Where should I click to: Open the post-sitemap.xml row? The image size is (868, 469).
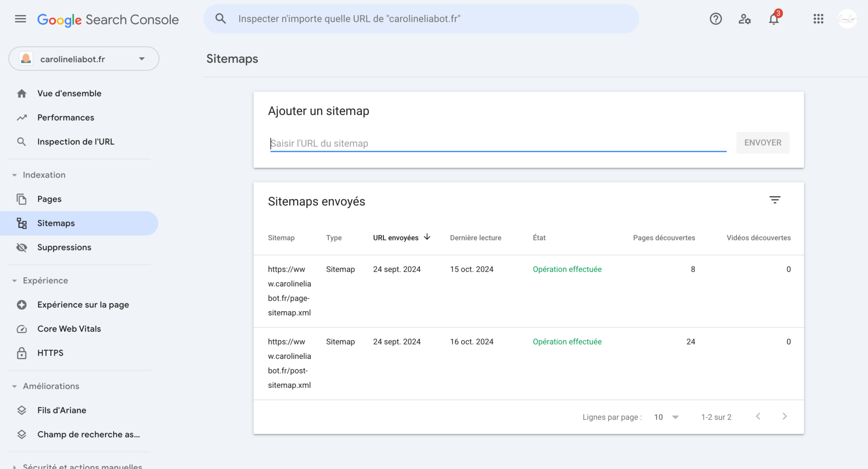point(289,364)
